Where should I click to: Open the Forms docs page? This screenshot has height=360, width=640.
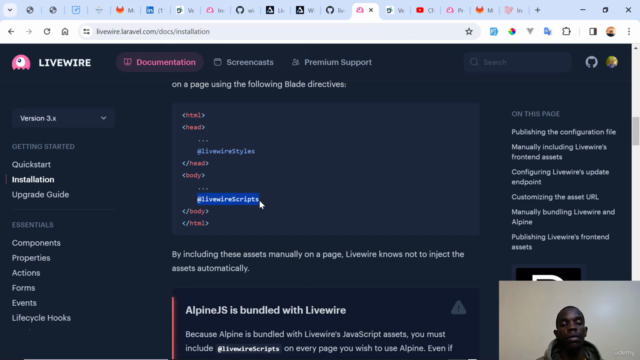click(x=24, y=288)
